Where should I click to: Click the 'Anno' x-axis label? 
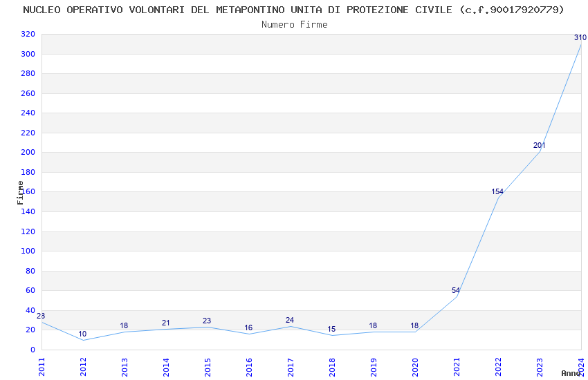[571, 373]
